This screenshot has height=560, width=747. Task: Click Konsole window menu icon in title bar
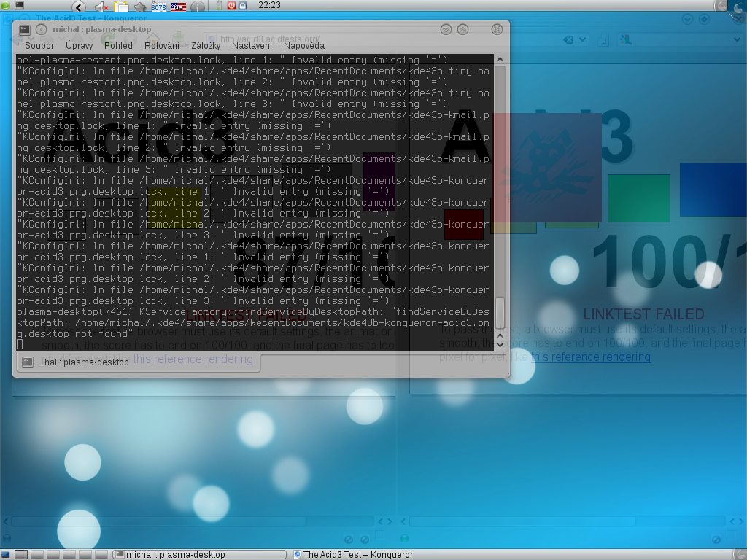(25, 29)
